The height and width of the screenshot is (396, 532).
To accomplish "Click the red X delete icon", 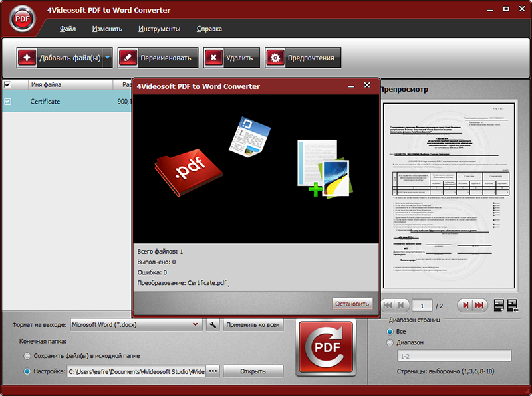I will (x=213, y=58).
